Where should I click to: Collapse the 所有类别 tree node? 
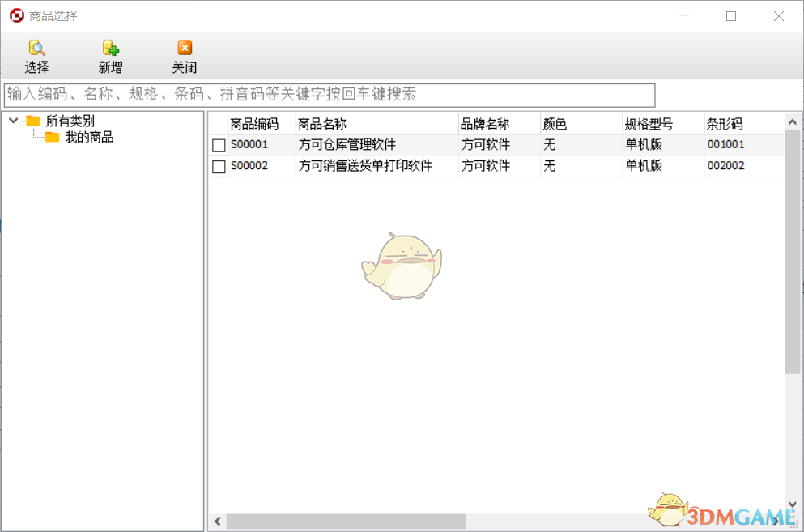tap(13, 120)
